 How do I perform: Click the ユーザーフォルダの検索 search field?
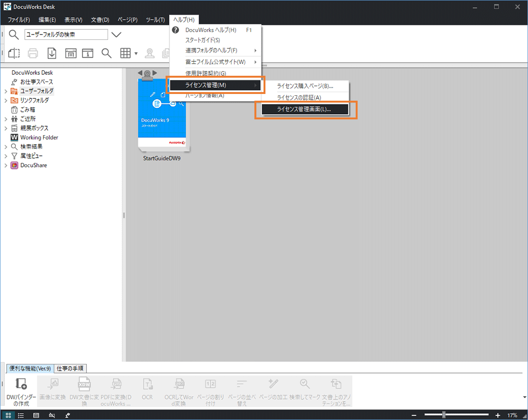pos(66,35)
